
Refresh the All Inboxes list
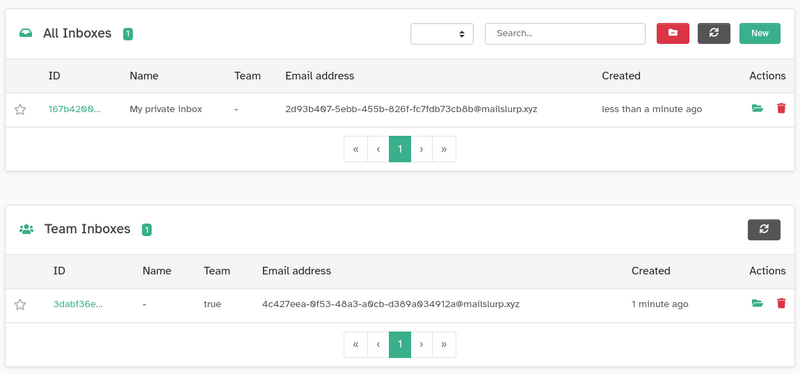click(x=714, y=33)
